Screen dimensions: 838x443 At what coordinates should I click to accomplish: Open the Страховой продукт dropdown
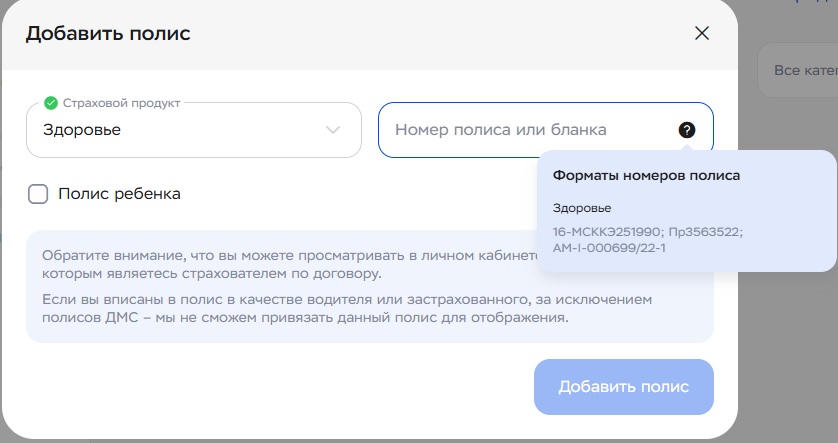click(x=194, y=130)
